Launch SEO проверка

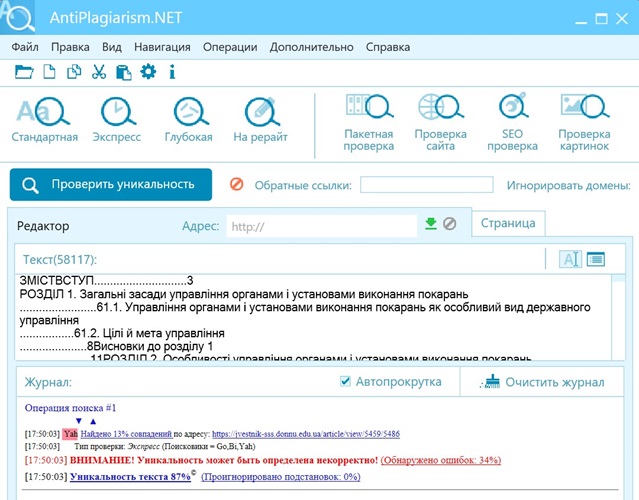pyautogui.click(x=512, y=122)
